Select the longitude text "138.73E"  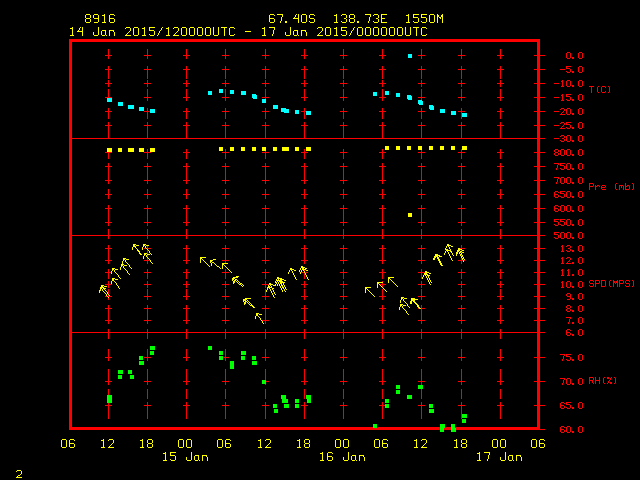point(360,19)
